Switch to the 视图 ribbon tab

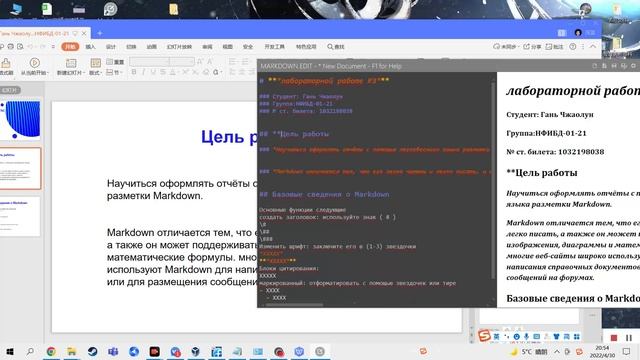(x=227, y=47)
